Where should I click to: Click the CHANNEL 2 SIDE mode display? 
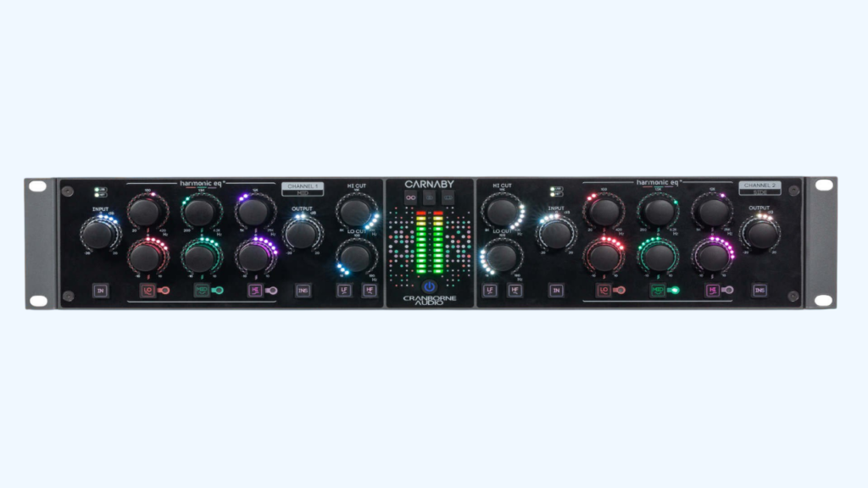(x=759, y=188)
